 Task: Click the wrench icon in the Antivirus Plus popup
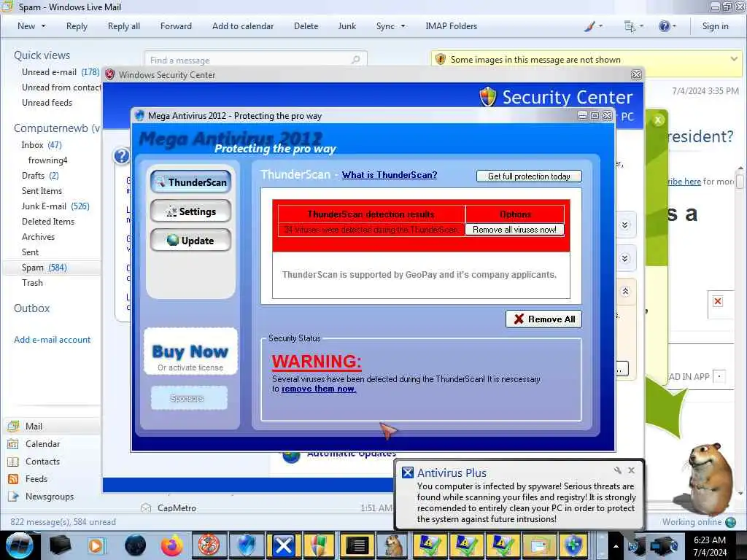[x=618, y=470]
